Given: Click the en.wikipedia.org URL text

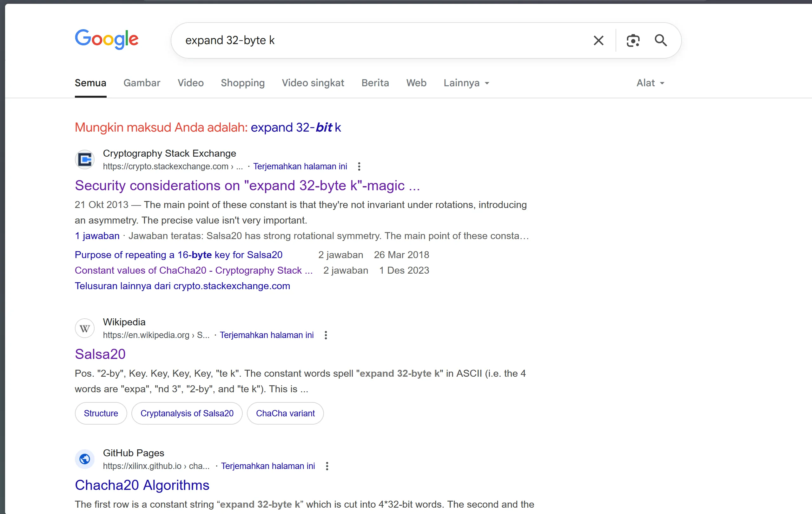Looking at the screenshot, I should tap(156, 335).
